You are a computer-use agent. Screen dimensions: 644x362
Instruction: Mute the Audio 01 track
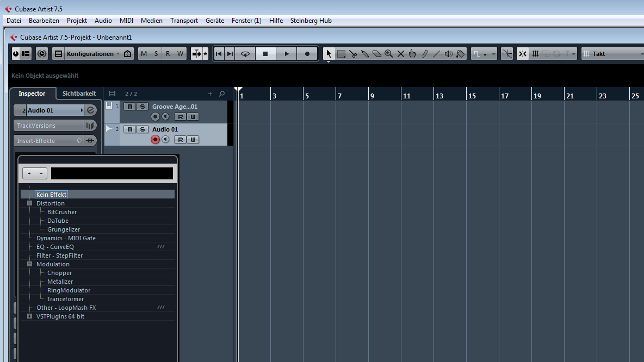pyautogui.click(x=130, y=129)
